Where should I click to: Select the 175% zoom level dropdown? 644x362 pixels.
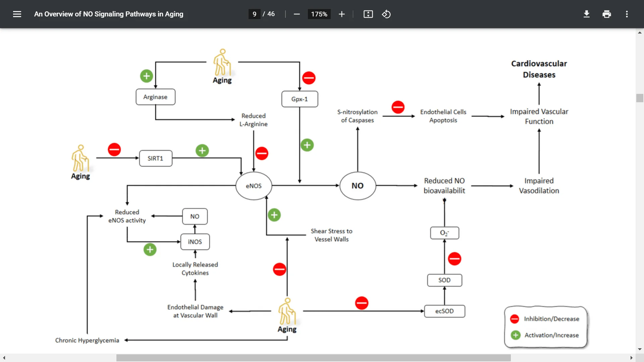(318, 14)
